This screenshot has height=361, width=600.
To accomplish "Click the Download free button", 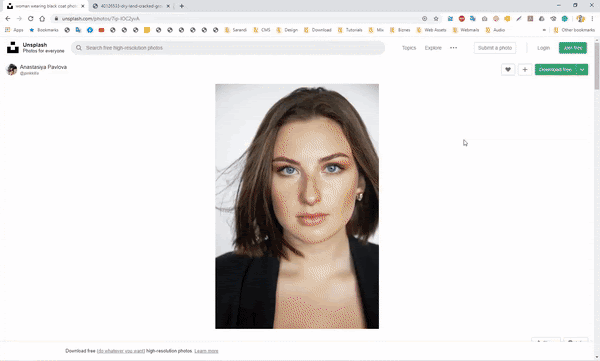I will 556,70.
